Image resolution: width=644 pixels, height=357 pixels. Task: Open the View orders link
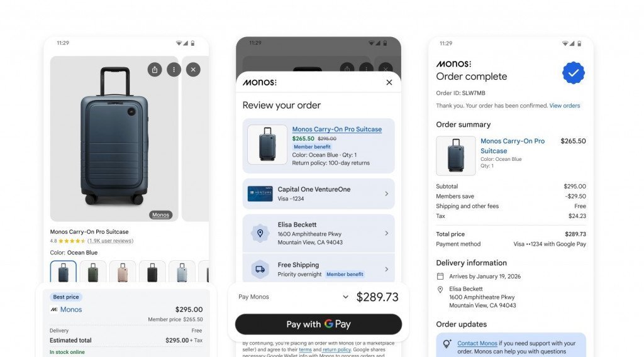pos(565,106)
